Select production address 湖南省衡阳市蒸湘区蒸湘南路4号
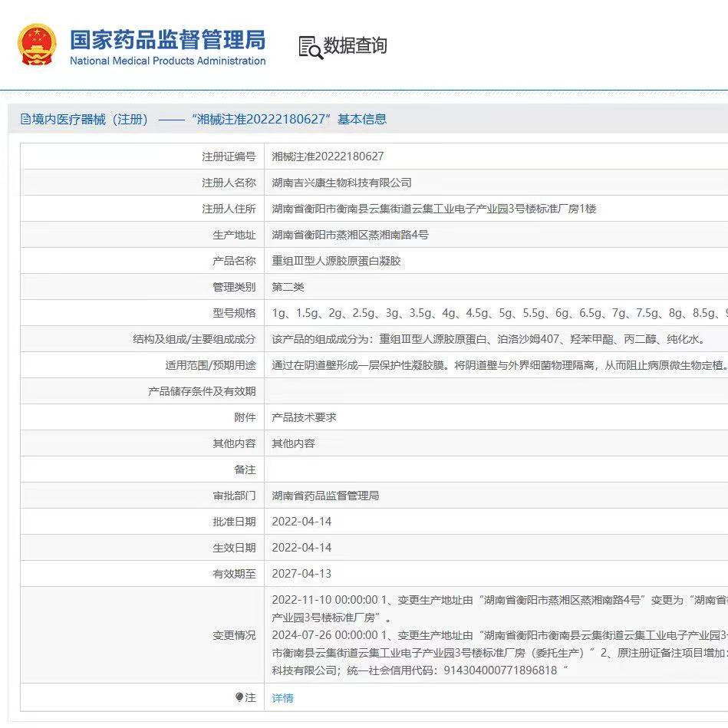 tap(350, 235)
